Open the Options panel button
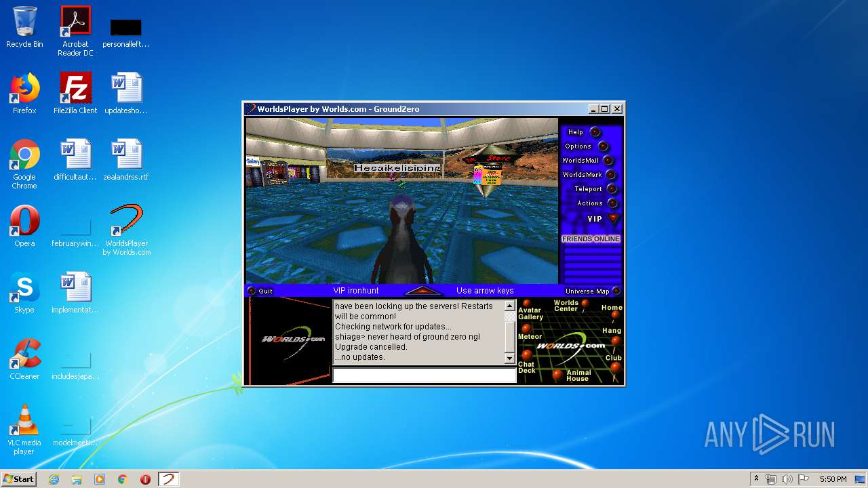 click(x=587, y=146)
